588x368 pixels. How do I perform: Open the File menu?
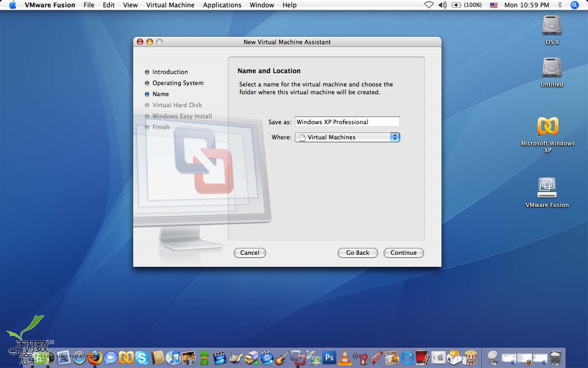click(x=89, y=5)
